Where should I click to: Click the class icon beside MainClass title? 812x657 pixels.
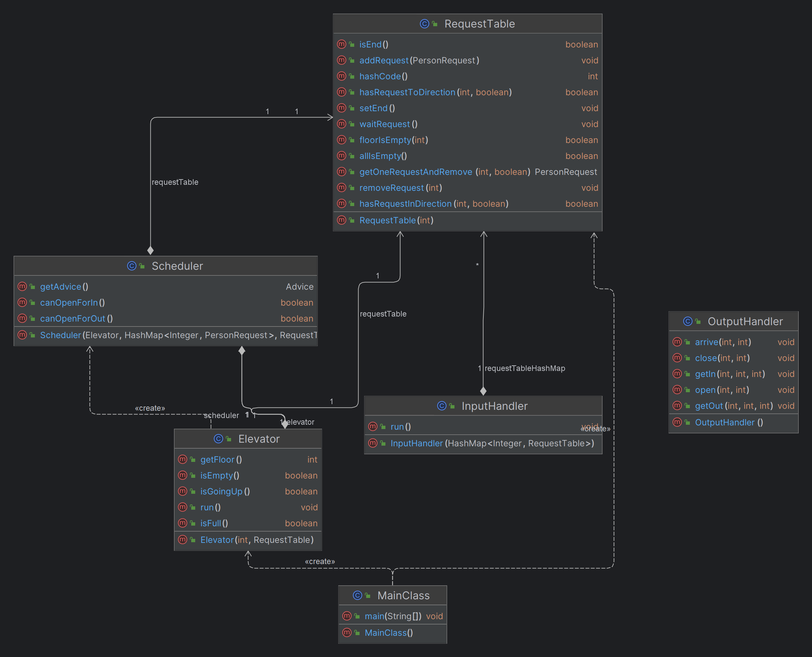[x=357, y=595]
